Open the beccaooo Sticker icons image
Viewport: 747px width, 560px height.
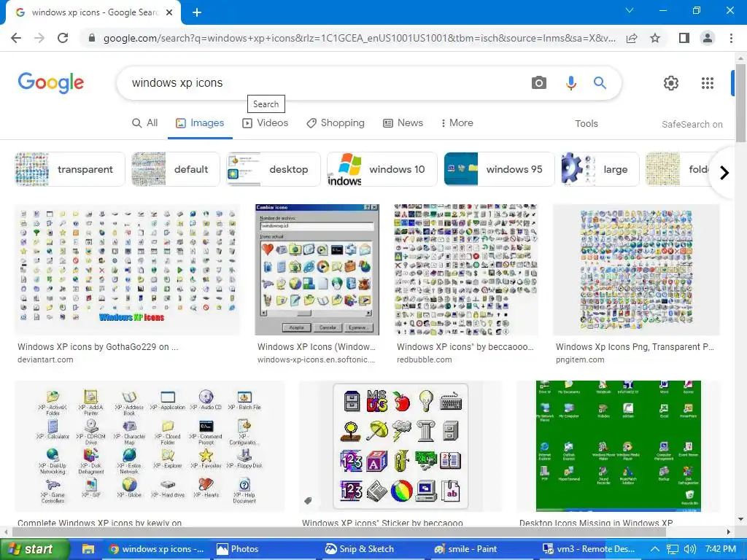400,446
